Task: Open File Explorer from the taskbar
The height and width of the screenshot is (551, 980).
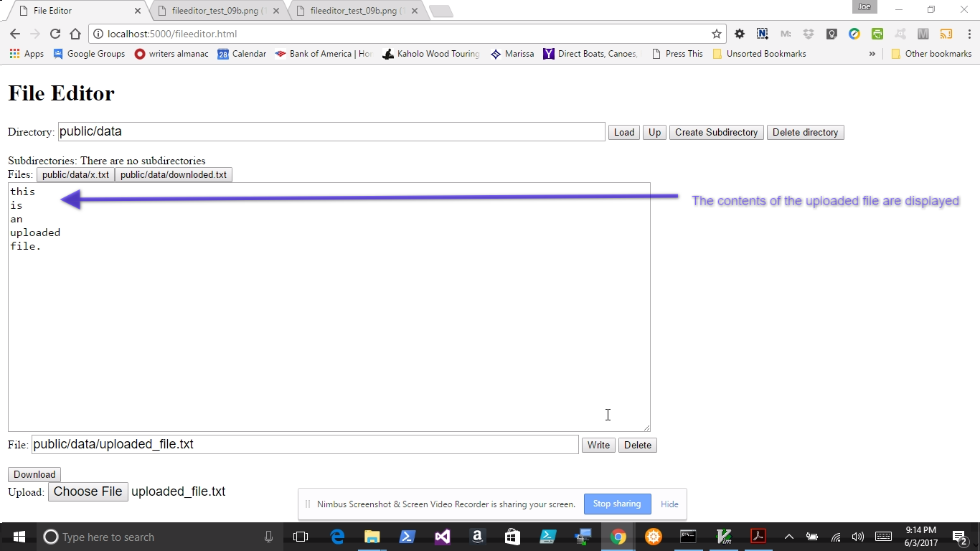Action: point(372,537)
